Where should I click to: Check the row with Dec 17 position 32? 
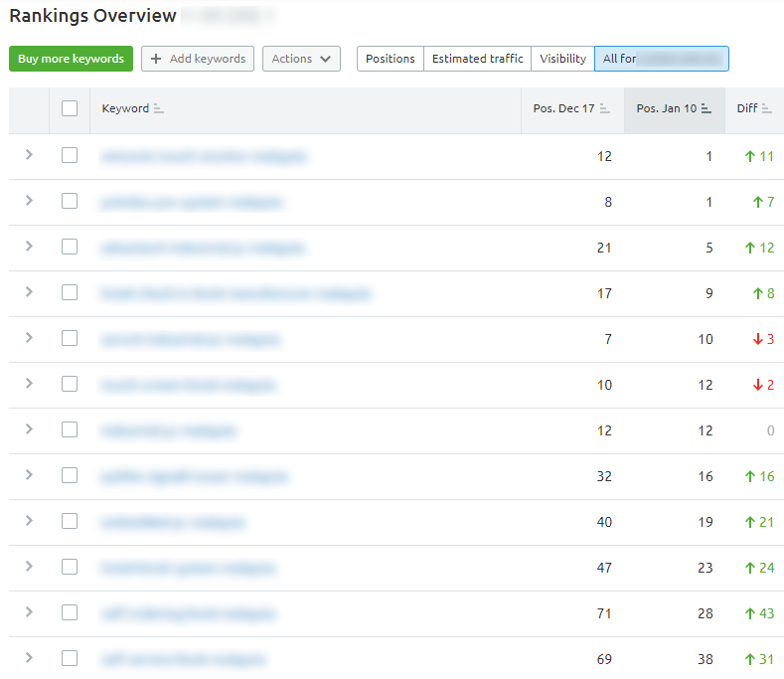tap(70, 475)
